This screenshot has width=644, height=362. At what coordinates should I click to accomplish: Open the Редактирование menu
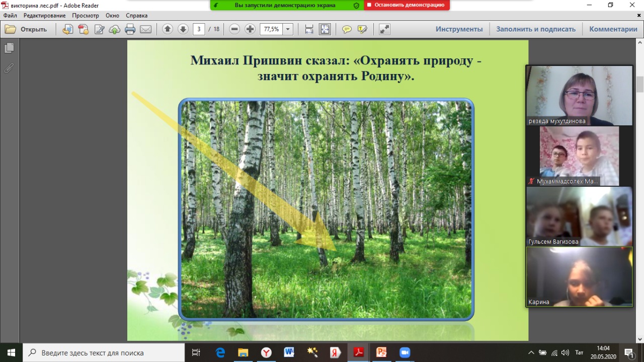tap(44, 16)
